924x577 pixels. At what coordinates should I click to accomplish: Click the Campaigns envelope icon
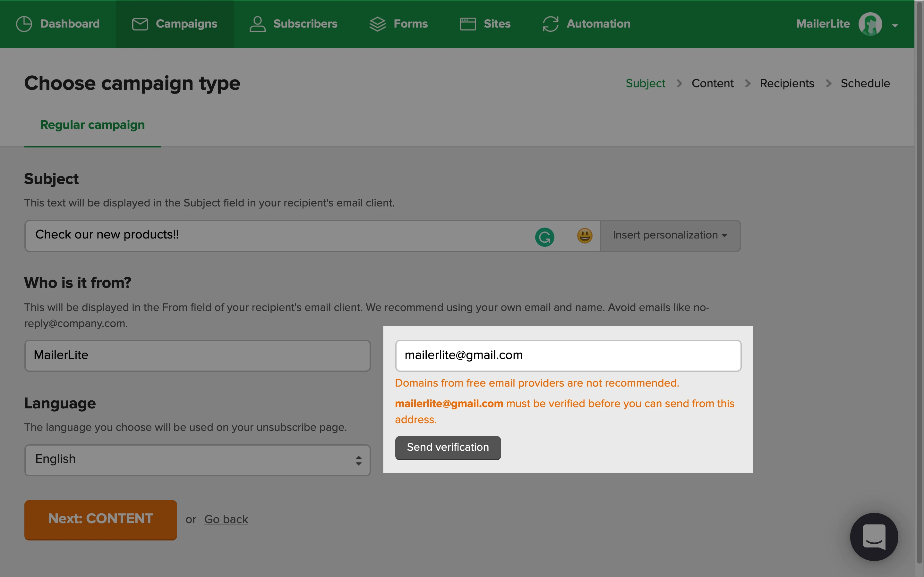pyautogui.click(x=140, y=24)
